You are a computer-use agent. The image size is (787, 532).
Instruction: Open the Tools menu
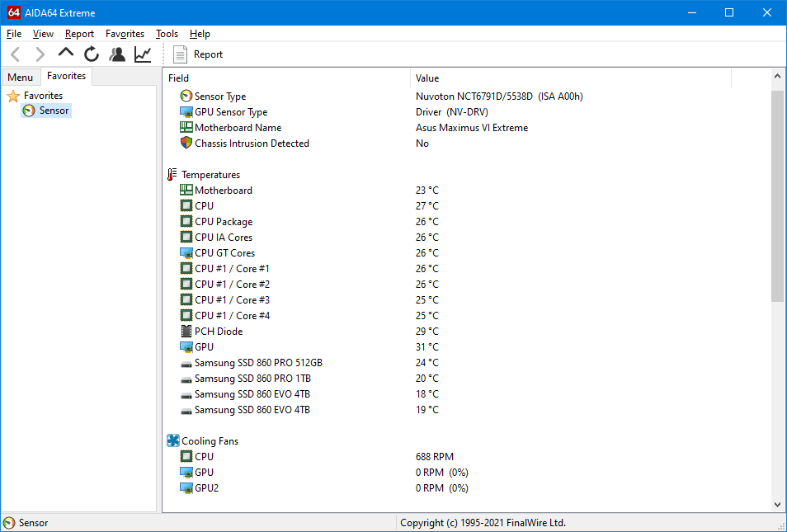click(x=167, y=34)
